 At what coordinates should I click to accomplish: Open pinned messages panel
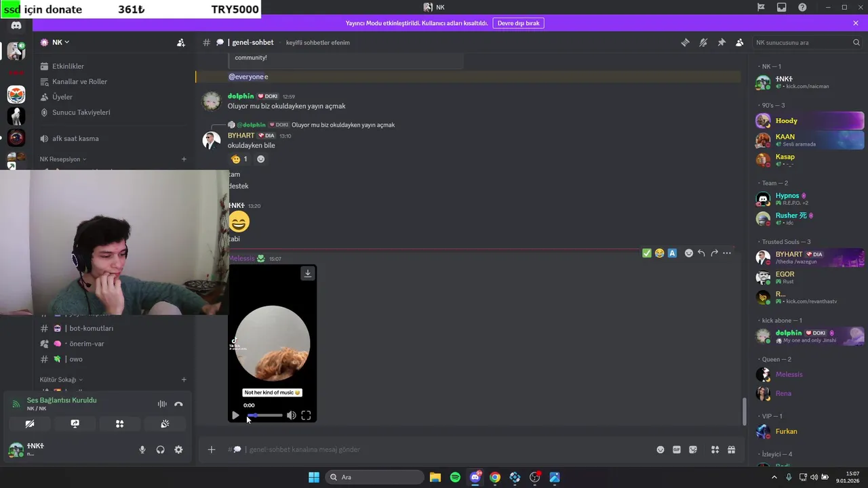722,42
